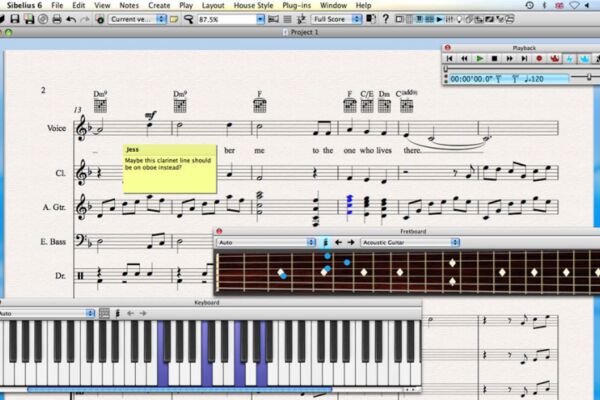Click right arrow in Fretboard window
The height and width of the screenshot is (400, 600).
(351, 242)
